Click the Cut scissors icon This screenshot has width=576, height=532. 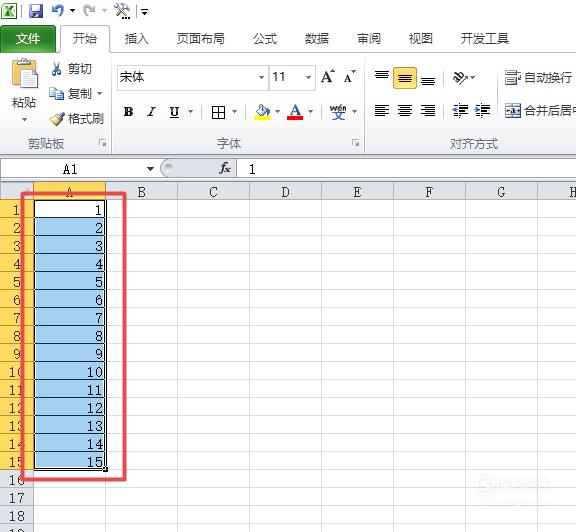pos(56,69)
